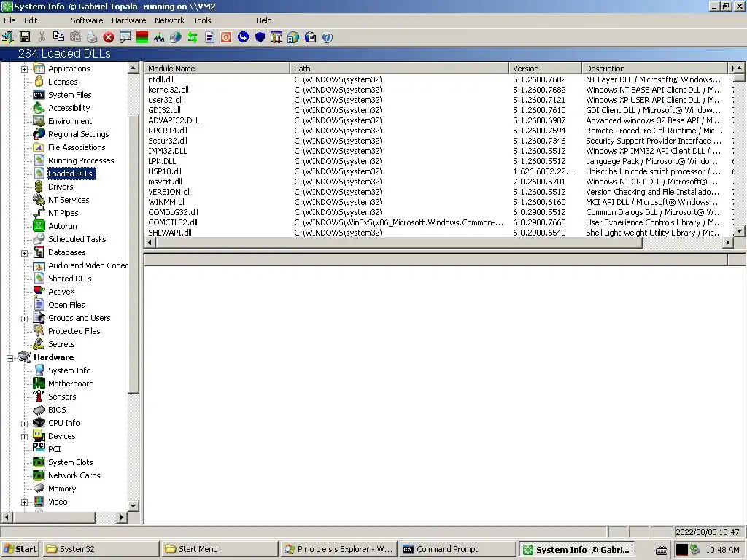
Task: Open the Network menu
Action: tap(169, 20)
